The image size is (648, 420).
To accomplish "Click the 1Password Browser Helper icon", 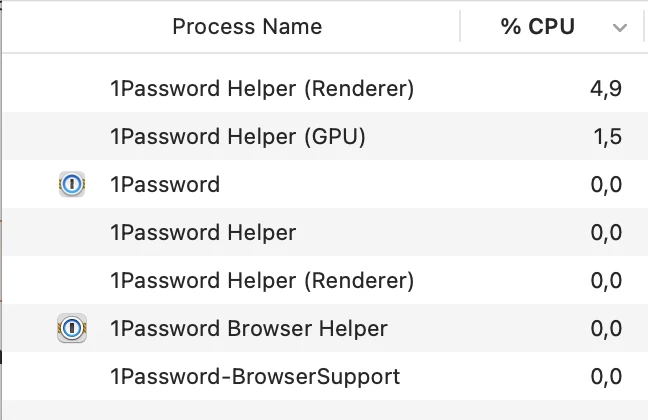I will (x=72, y=328).
